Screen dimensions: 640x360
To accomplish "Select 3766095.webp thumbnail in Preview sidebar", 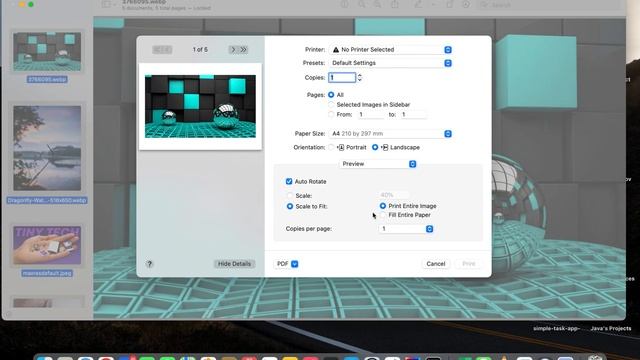I will pos(47,52).
